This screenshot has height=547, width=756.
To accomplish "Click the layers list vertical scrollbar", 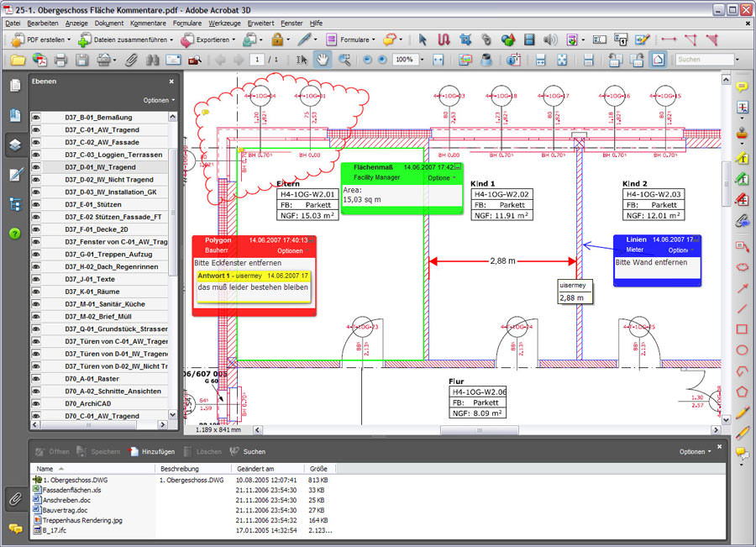I will tap(172, 213).
